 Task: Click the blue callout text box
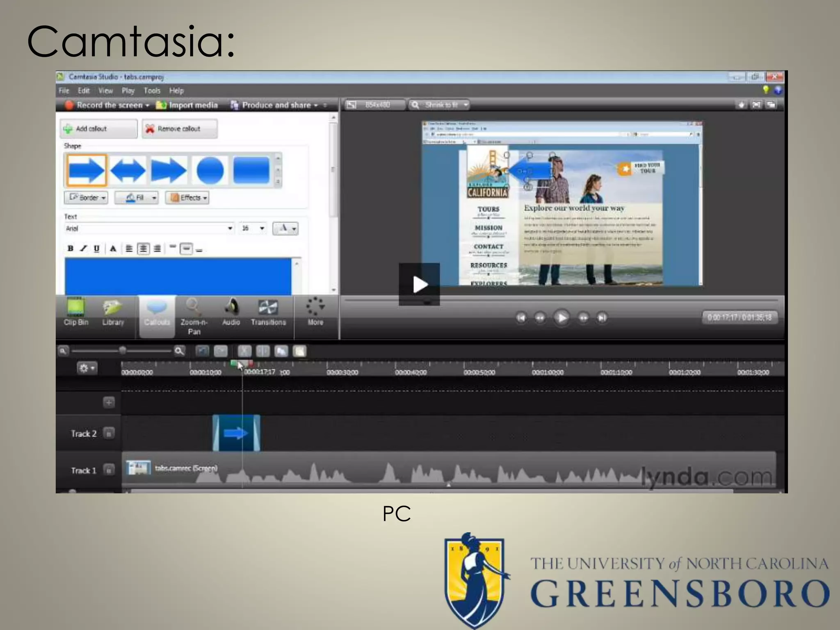(178, 276)
